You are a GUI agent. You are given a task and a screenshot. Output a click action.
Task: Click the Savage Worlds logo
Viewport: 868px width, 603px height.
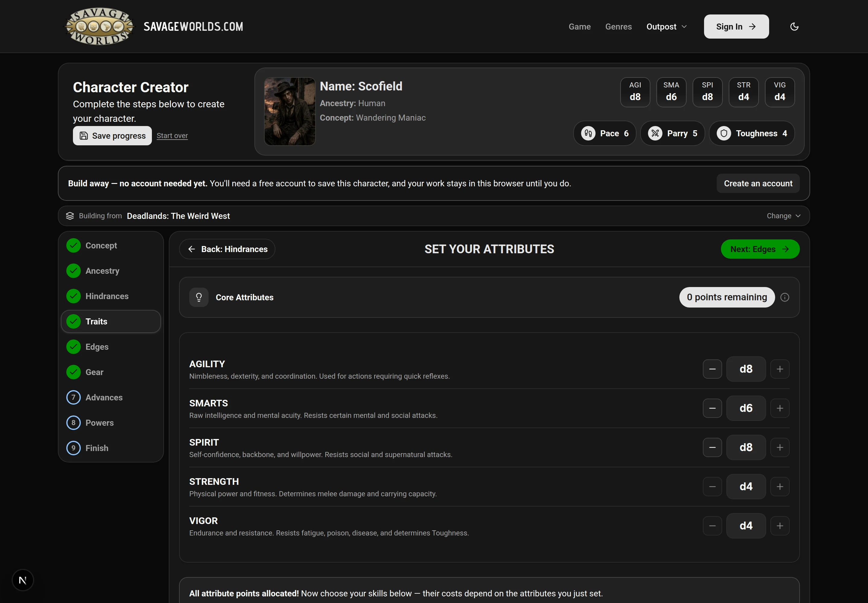99,27
